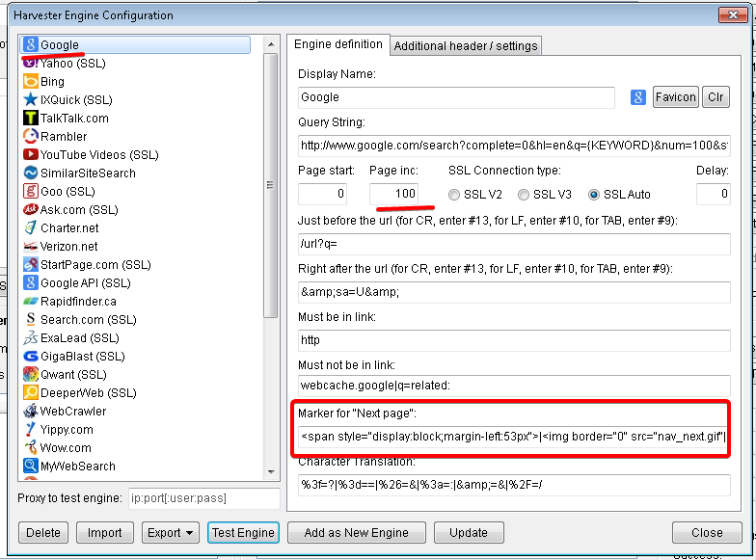Select the SSL Auto radio button
The image size is (756, 560).
pos(594,195)
